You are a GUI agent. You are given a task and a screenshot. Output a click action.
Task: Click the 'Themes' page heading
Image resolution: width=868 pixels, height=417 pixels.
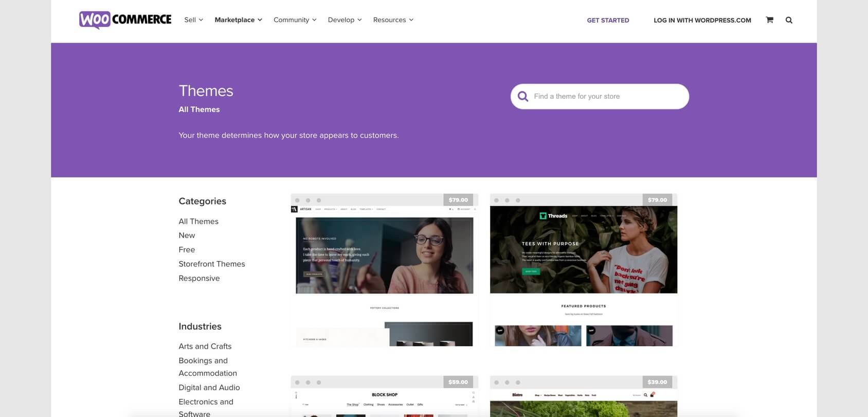(206, 90)
